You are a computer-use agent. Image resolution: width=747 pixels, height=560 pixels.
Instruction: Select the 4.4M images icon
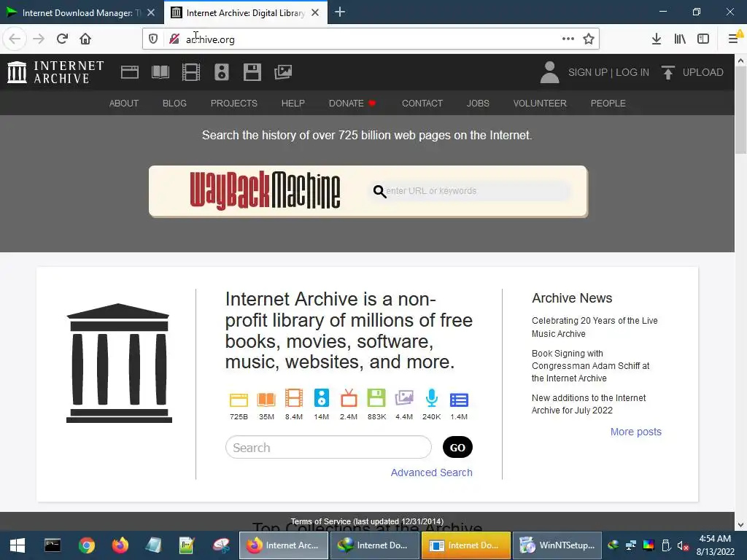click(x=404, y=398)
